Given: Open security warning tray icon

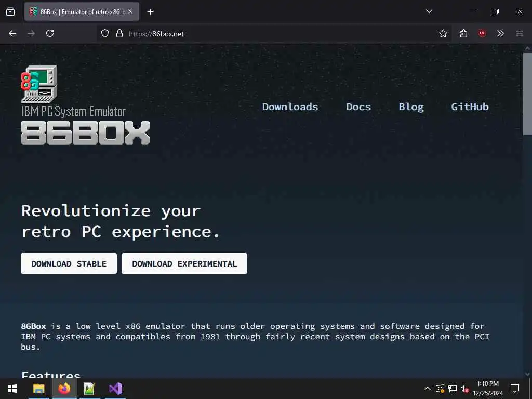Looking at the screenshot, I should [x=440, y=389].
